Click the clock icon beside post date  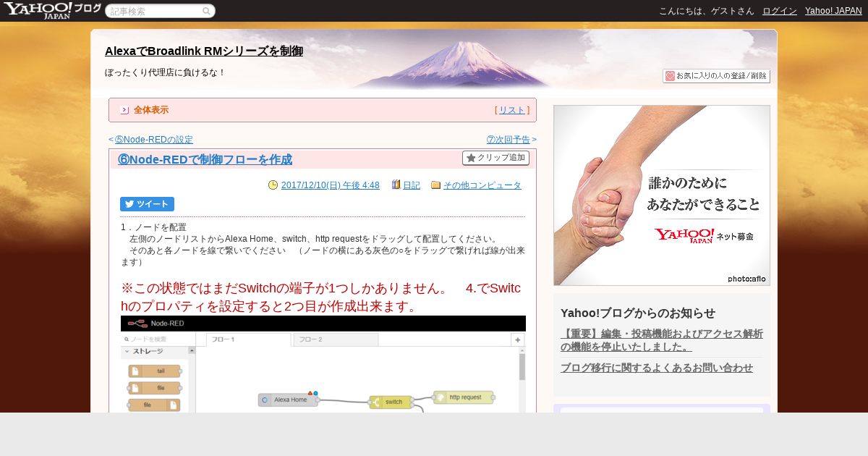(x=273, y=185)
